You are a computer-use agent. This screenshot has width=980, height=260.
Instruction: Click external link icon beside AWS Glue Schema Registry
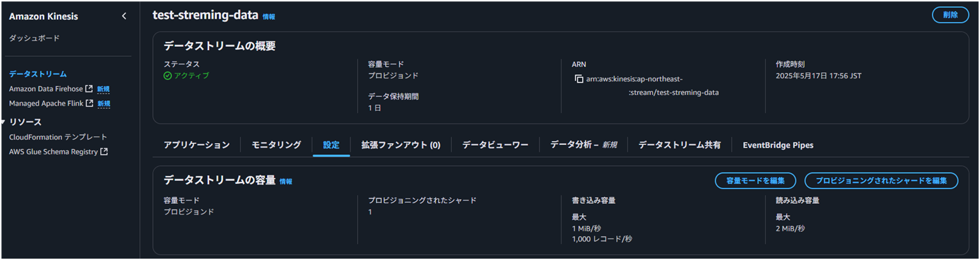click(x=104, y=152)
